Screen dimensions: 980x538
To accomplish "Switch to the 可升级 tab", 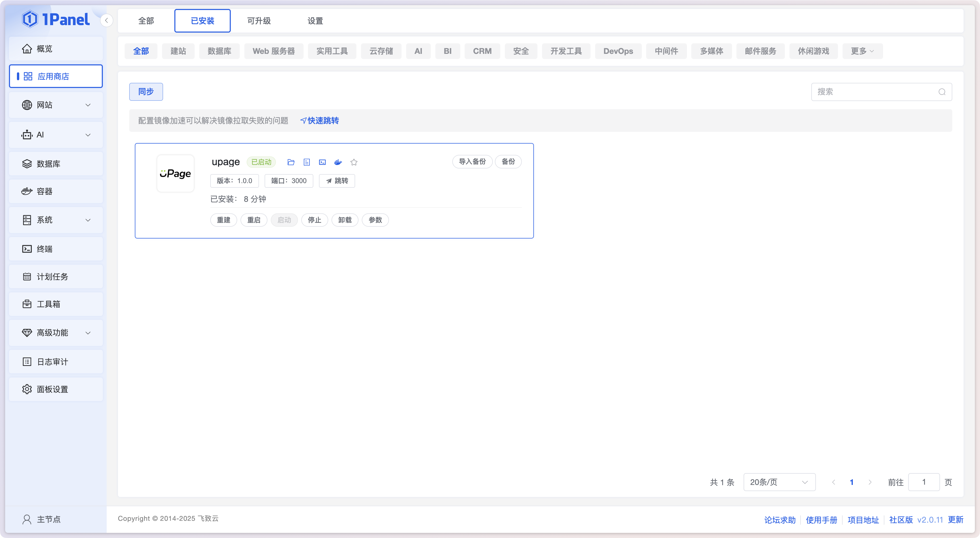I will [x=259, y=21].
